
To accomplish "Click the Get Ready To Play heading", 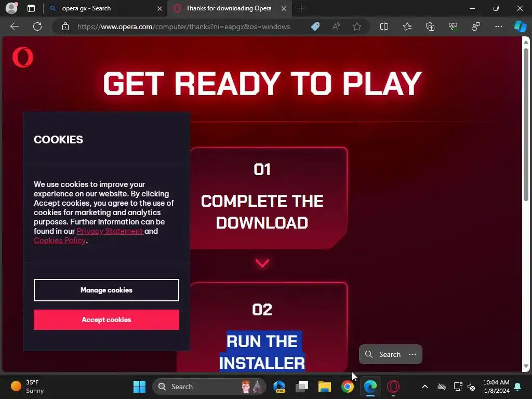I will click(x=262, y=84).
